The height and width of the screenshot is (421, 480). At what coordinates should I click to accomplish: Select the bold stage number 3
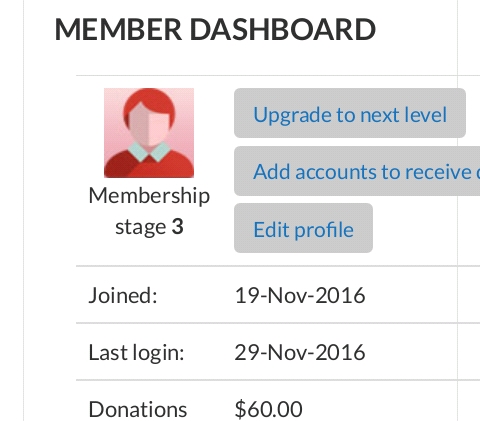[177, 226]
